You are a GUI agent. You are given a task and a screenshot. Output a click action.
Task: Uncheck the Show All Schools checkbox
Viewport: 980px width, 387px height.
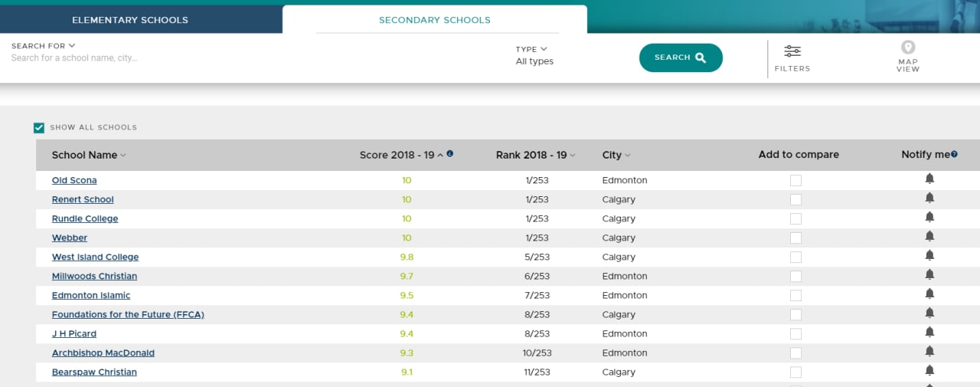click(x=39, y=127)
